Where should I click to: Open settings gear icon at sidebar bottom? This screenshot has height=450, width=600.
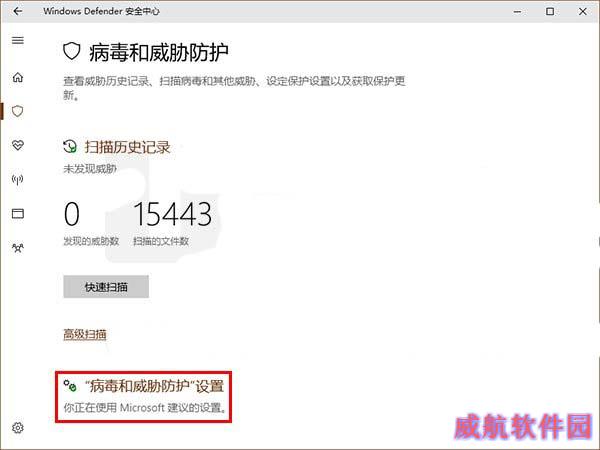pyautogui.click(x=18, y=427)
